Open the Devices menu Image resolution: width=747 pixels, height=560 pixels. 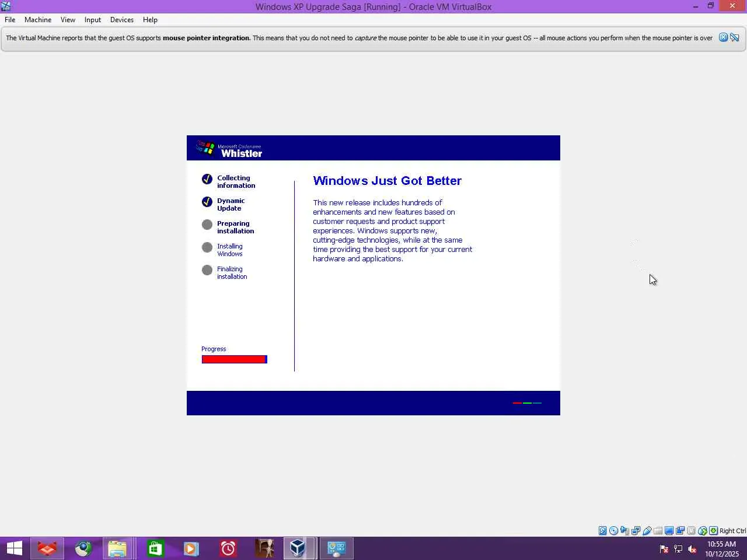(122, 20)
